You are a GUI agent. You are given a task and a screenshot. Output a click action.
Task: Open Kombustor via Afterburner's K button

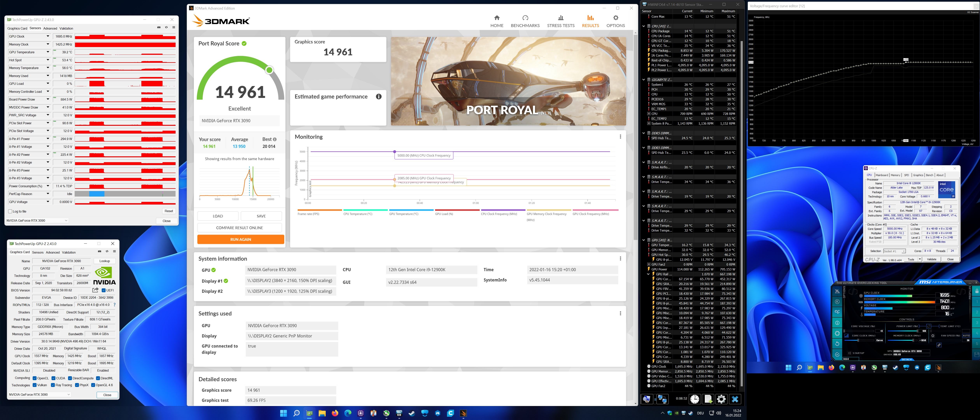[837, 302]
